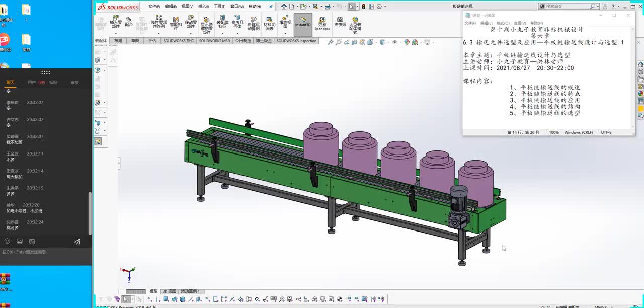Select the Move Component (移动零部件) tool
The image size is (644, 308).
tap(191, 23)
